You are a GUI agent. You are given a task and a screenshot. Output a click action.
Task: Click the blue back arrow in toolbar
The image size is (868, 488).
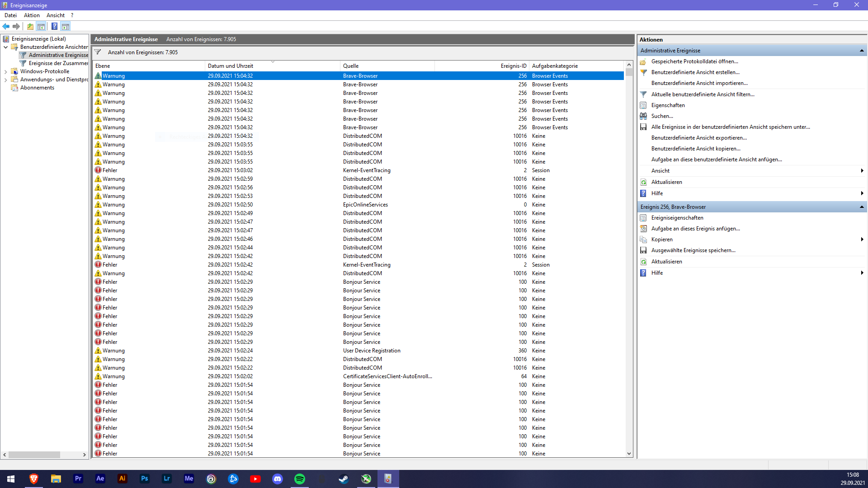6,26
